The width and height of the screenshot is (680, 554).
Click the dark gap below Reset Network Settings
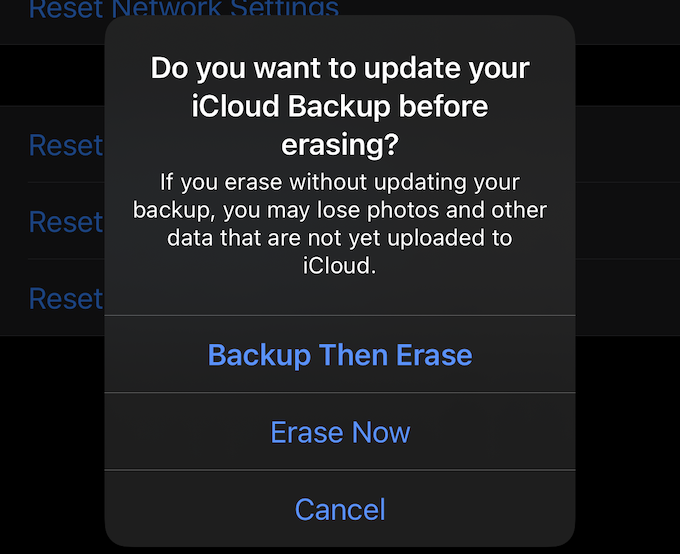(x=50, y=75)
